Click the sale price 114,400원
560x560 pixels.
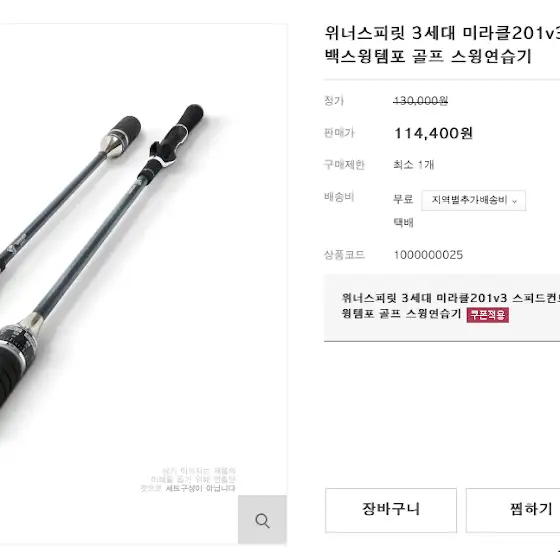433,134
